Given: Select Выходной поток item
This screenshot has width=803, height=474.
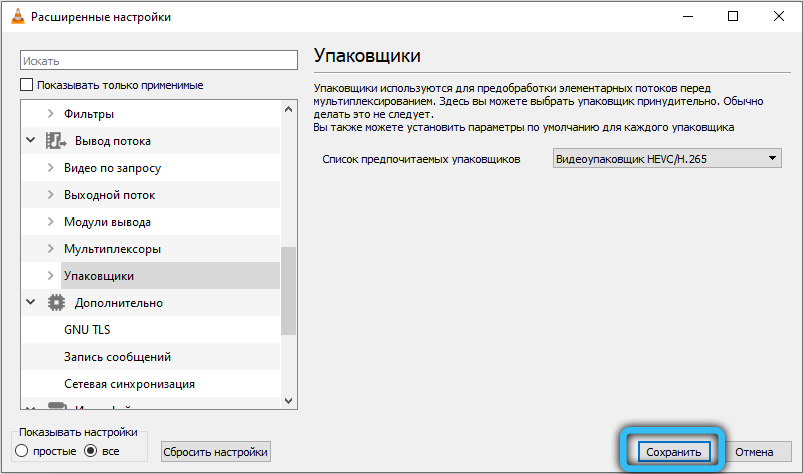Looking at the screenshot, I should click(x=109, y=195).
